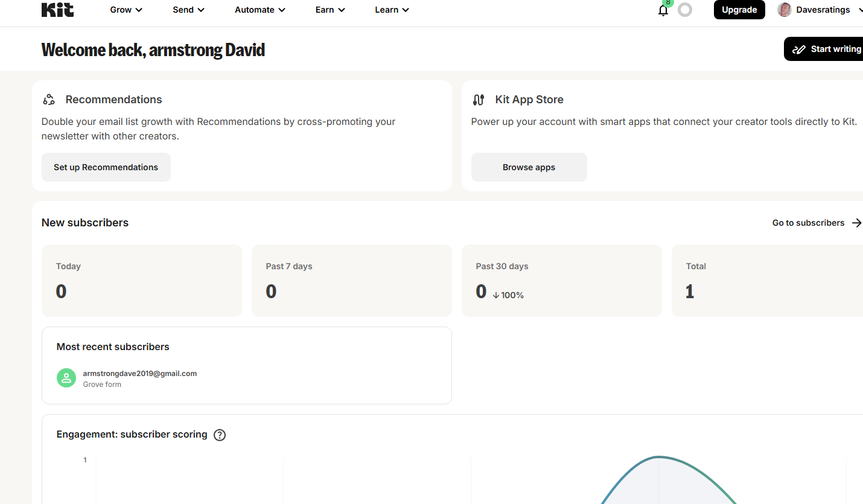Click the subscriber scoring help icon
Screen dimensions: 863x504
coord(220,435)
